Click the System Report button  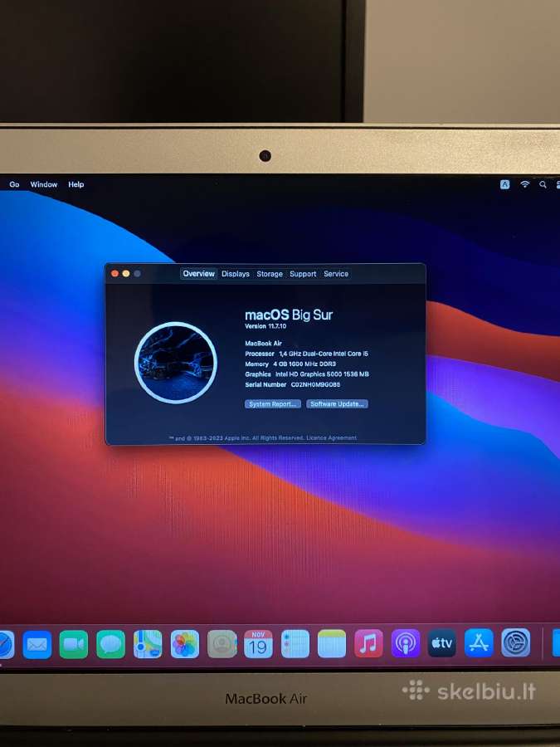273,404
